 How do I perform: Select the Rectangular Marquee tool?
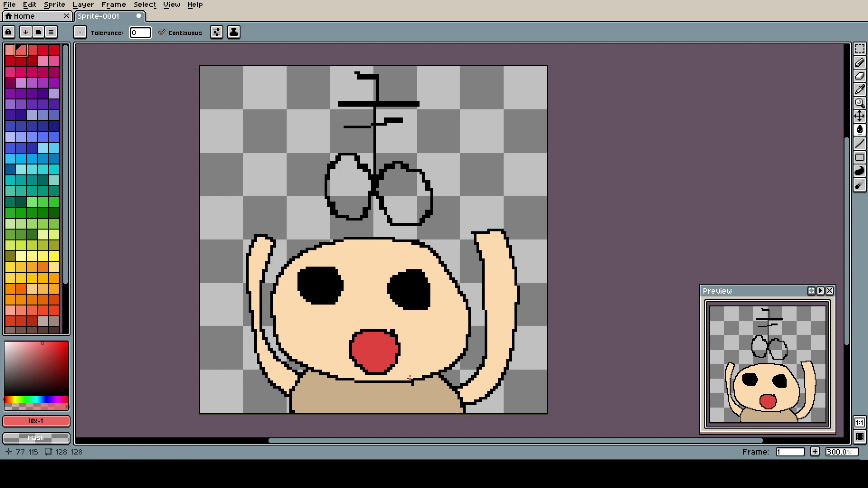click(859, 49)
